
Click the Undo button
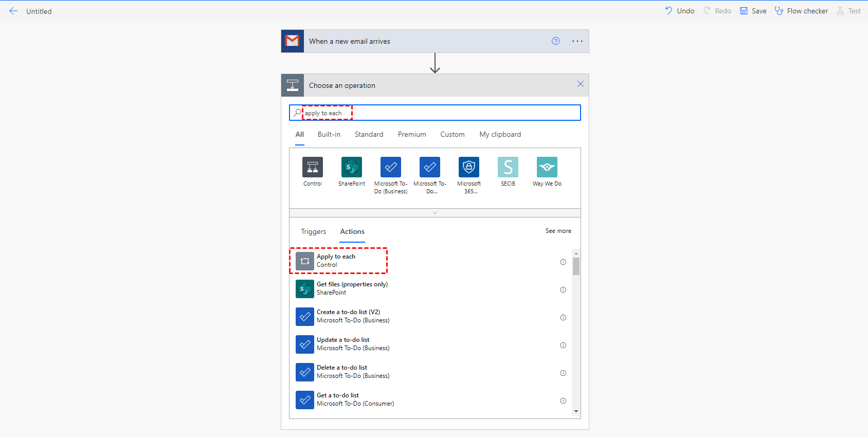679,11
